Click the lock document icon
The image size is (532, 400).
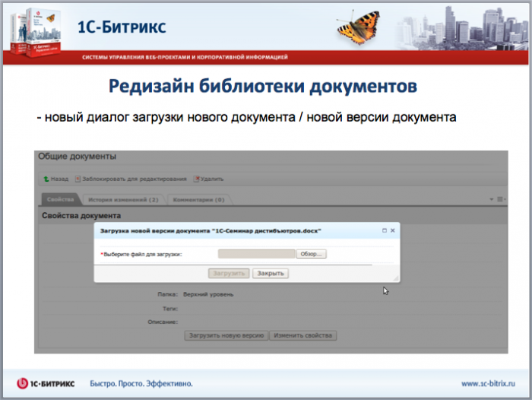pos(78,179)
